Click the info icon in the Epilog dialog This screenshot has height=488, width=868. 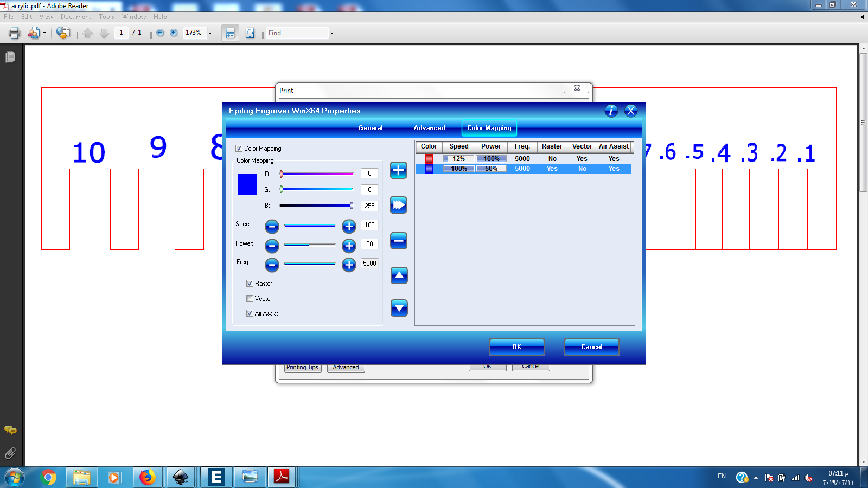(611, 111)
